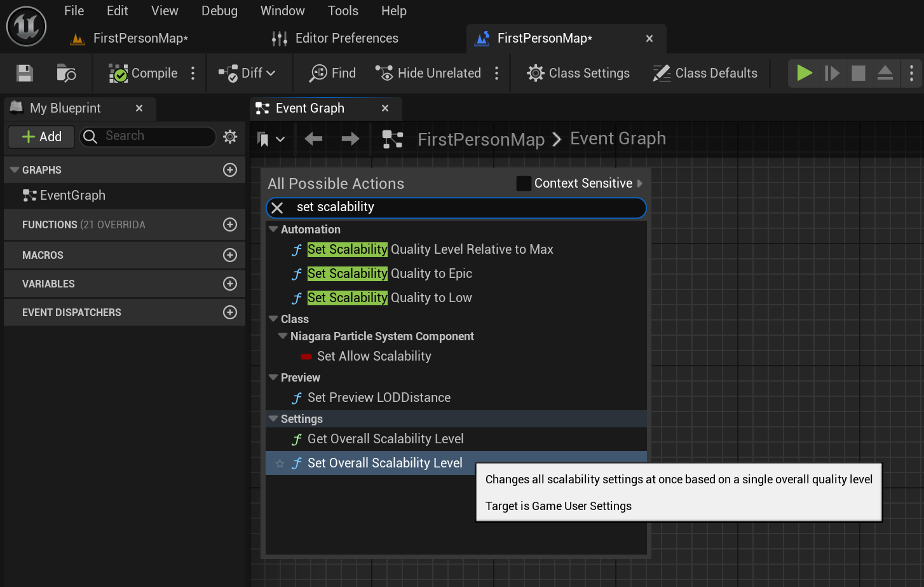This screenshot has width=924, height=587.
Task: Collapse the GRAPHS section
Action: [x=14, y=169]
